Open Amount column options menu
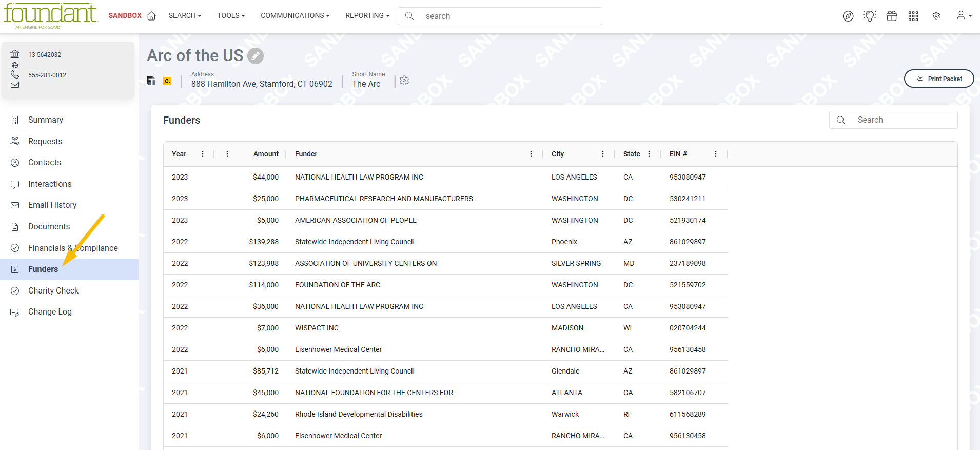980x450 pixels. tap(227, 154)
